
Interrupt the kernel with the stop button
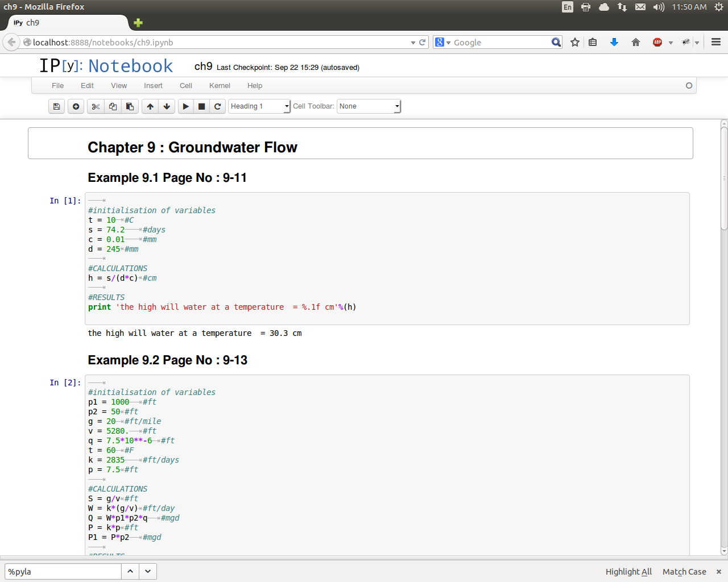pos(201,106)
